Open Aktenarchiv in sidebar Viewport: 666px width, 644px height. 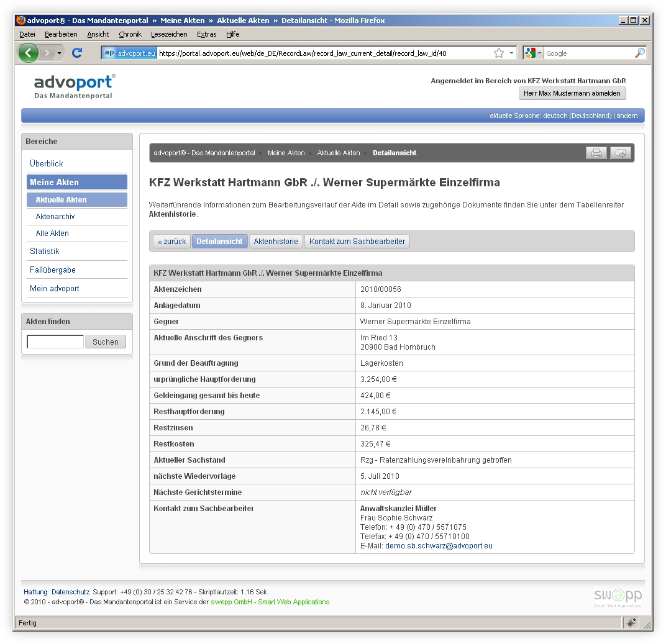tap(55, 217)
